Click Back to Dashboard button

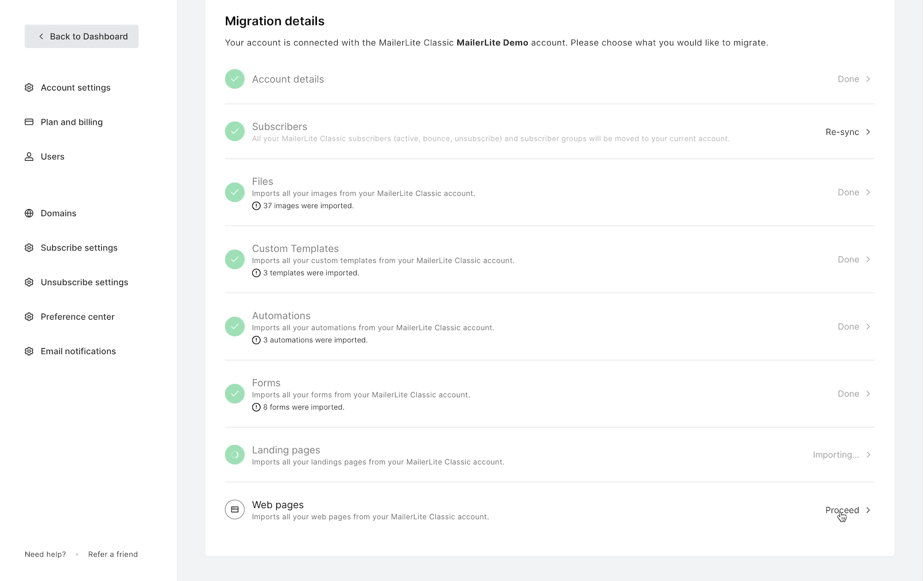coord(82,36)
